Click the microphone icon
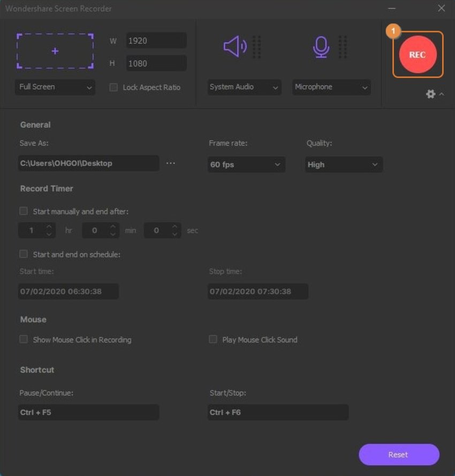 coord(321,47)
